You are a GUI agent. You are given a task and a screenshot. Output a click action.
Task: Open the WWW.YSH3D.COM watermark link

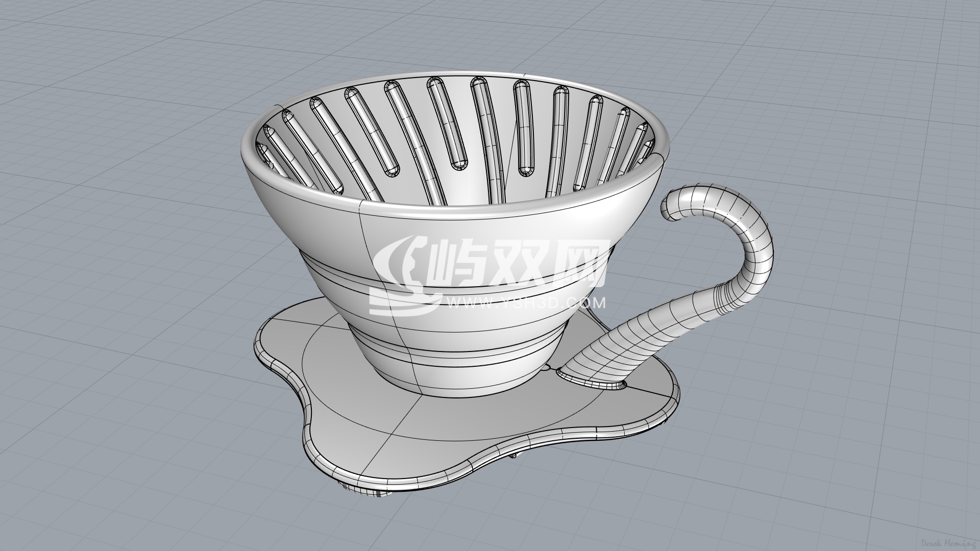[x=526, y=303]
